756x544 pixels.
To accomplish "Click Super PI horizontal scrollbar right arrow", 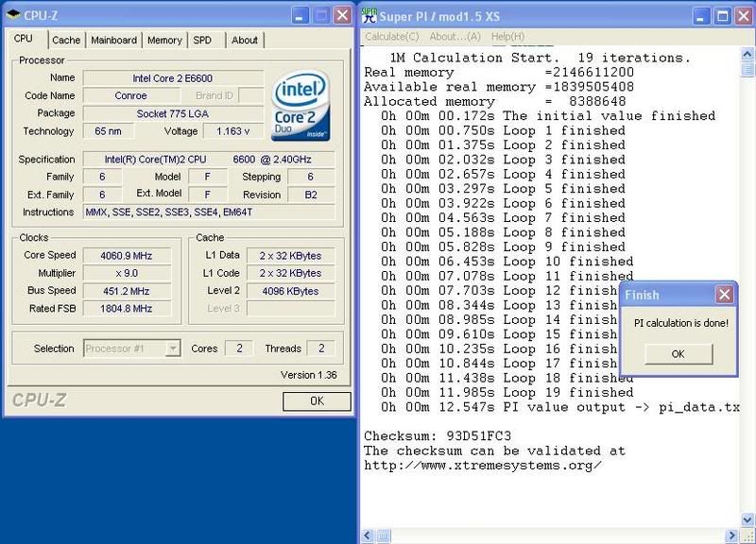I will coord(732,535).
